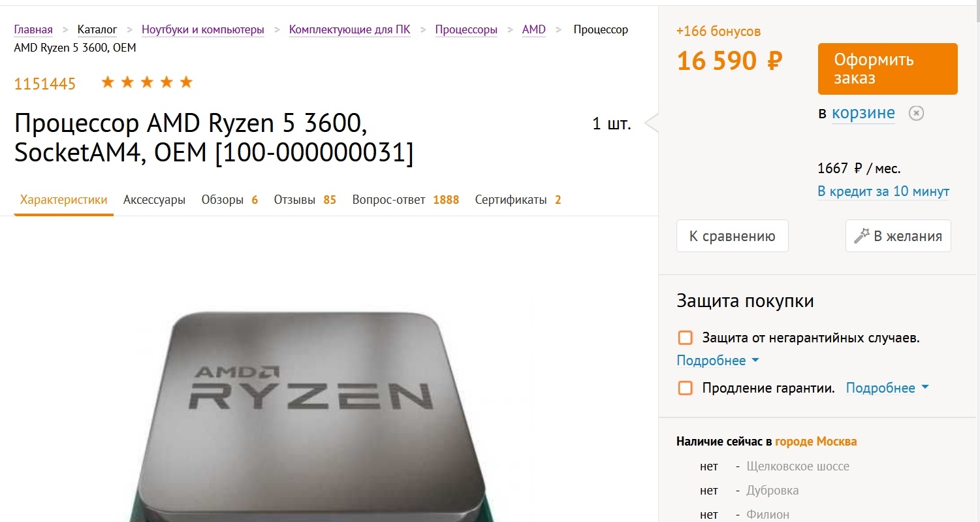Viewport: 980px width, 522px height.
Task: Add product with the К сравнению button
Action: [733, 236]
